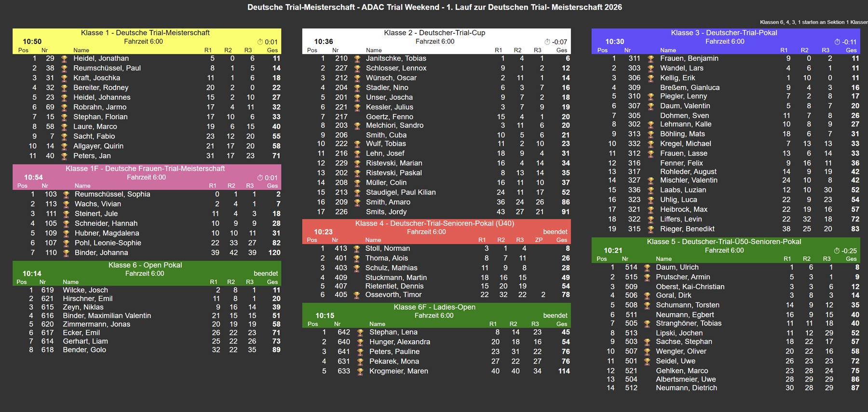Click the stopwatch icon in Klasse 1F header

[260, 178]
